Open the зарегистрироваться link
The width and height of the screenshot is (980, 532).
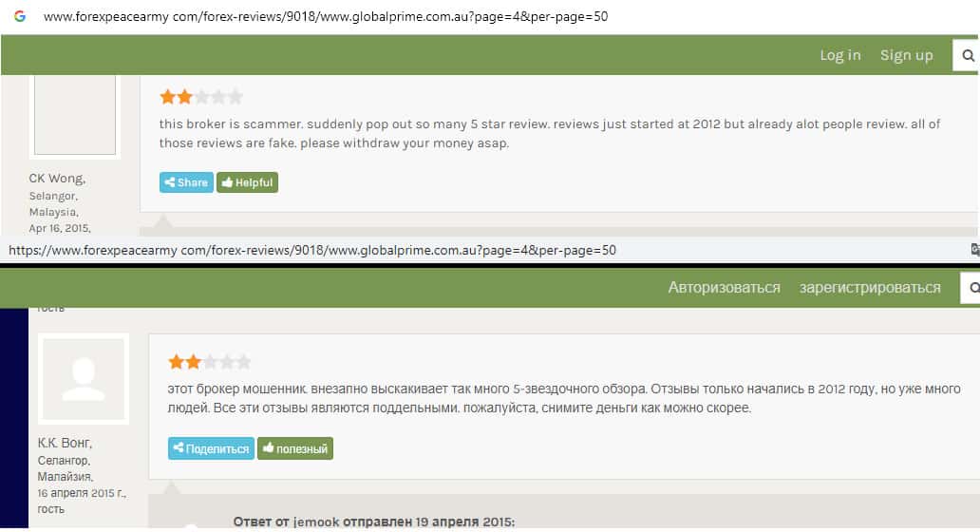tap(870, 288)
